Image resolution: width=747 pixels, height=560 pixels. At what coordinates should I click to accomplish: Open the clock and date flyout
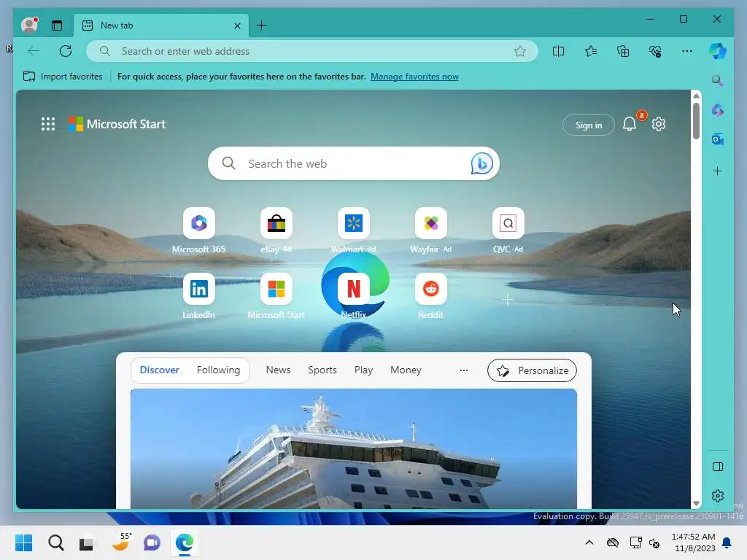point(693,542)
